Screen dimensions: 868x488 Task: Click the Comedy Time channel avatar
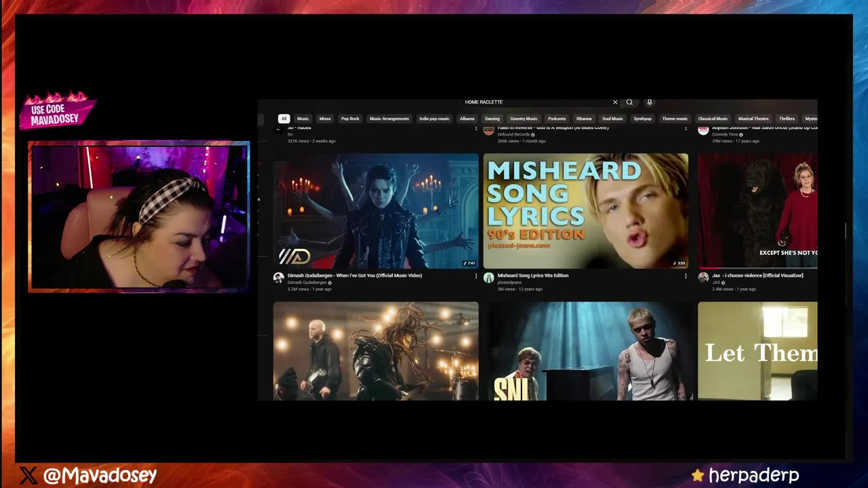click(x=703, y=130)
